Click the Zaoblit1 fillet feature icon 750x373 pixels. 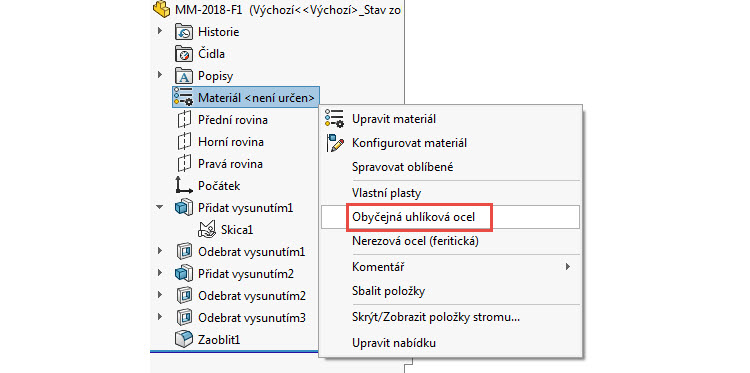tap(184, 340)
